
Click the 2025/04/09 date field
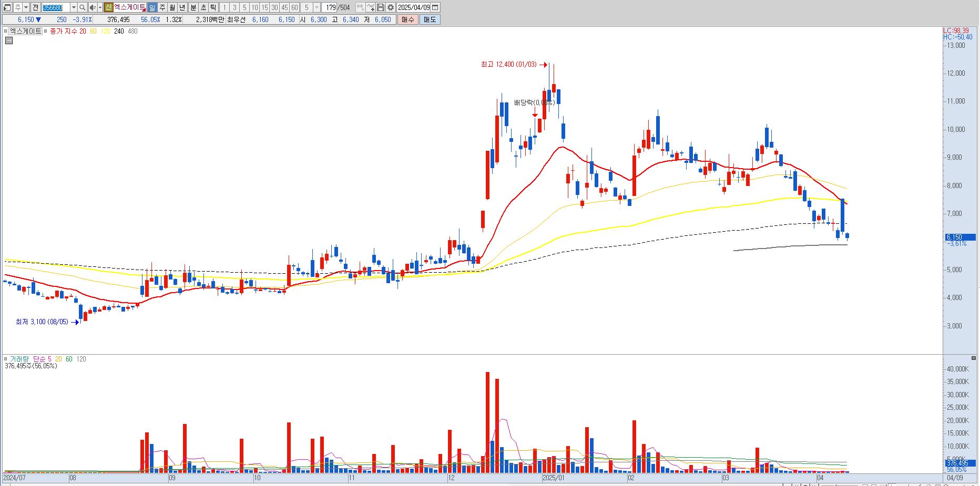[414, 7]
